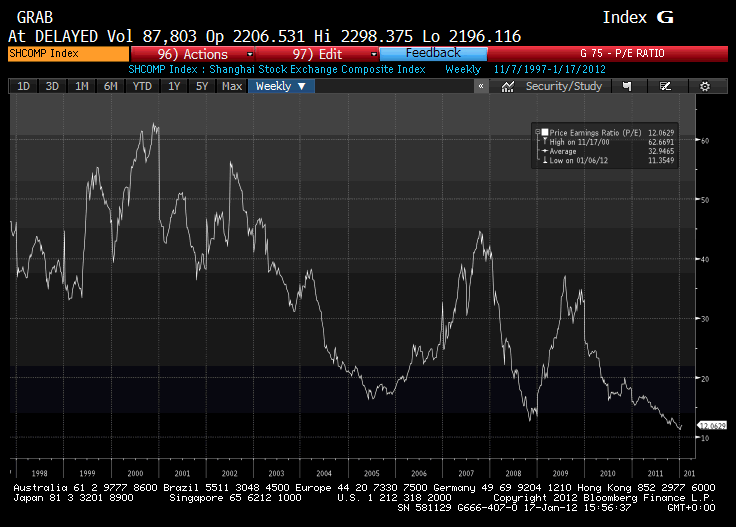Select the YTD range tab

click(x=142, y=86)
